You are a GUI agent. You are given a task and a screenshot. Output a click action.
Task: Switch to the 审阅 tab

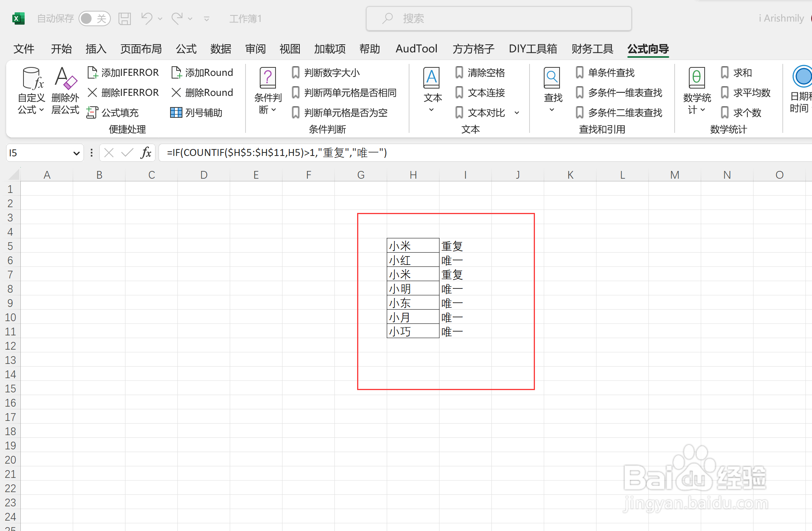(x=256, y=49)
